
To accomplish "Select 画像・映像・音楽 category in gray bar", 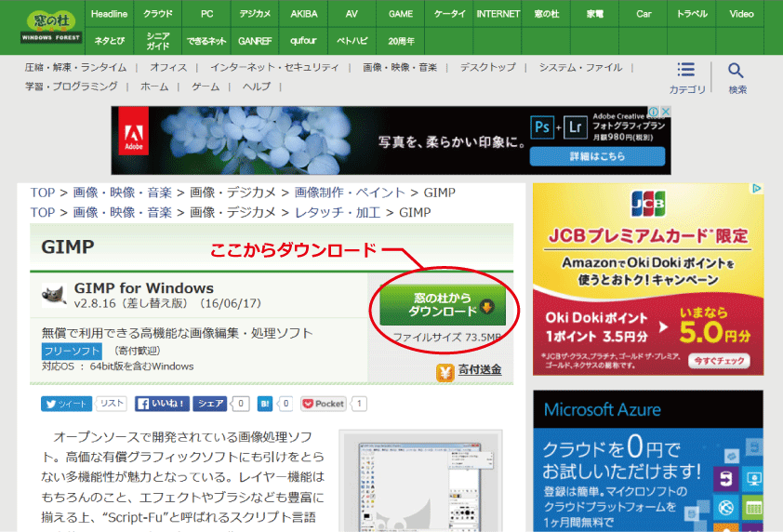I will 400,68.
